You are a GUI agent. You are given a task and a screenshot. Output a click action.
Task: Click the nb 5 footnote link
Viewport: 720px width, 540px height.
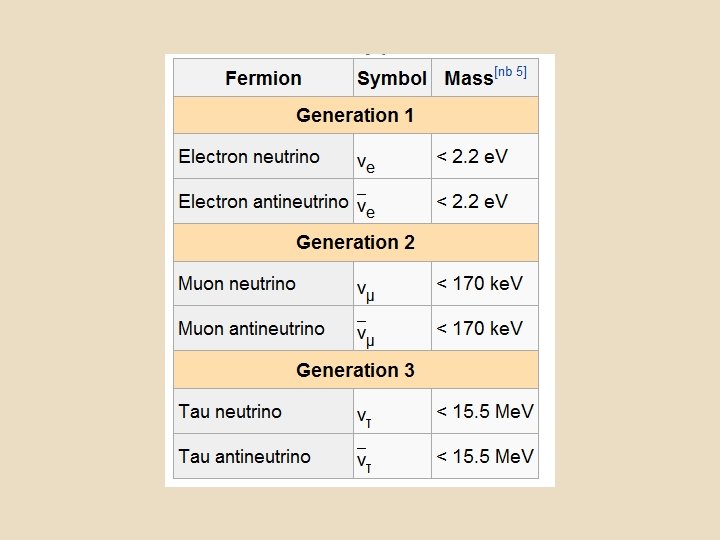click(x=510, y=72)
